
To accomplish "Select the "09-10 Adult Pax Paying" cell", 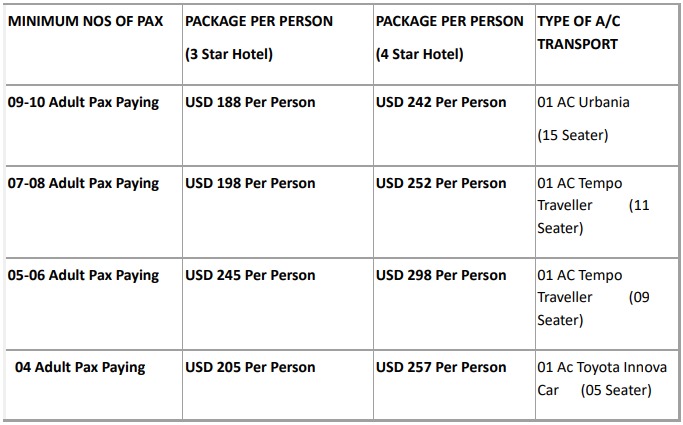I will pos(84,102).
